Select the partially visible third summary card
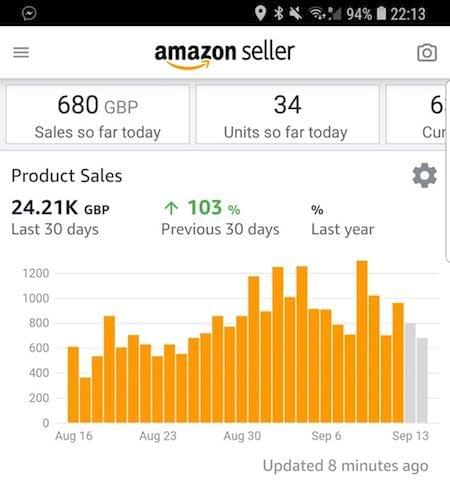 (417, 114)
